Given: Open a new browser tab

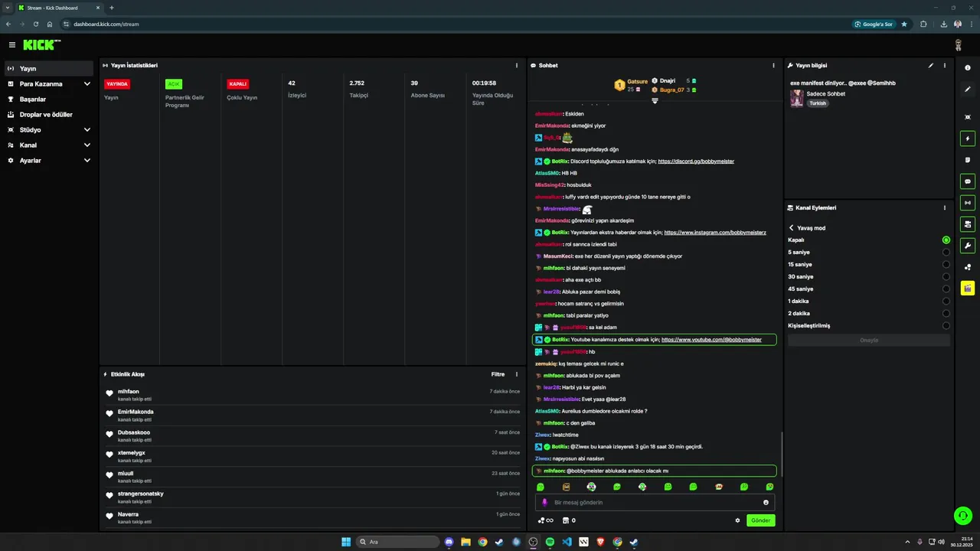Looking at the screenshot, I should [x=112, y=8].
